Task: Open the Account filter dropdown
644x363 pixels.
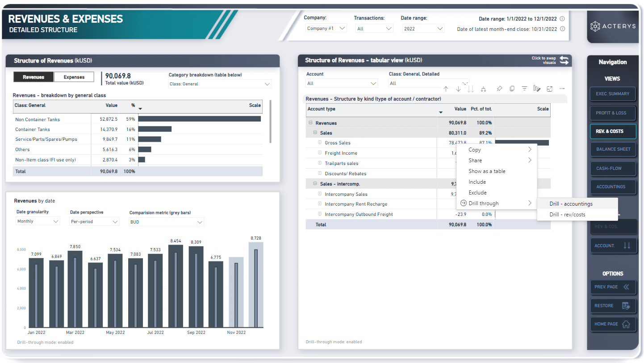Action: (342, 84)
